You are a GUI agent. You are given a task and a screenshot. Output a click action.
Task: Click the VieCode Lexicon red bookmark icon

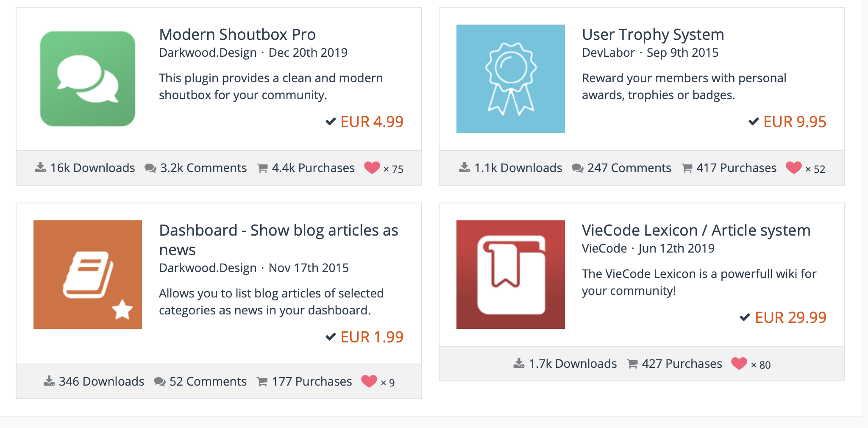[510, 275]
